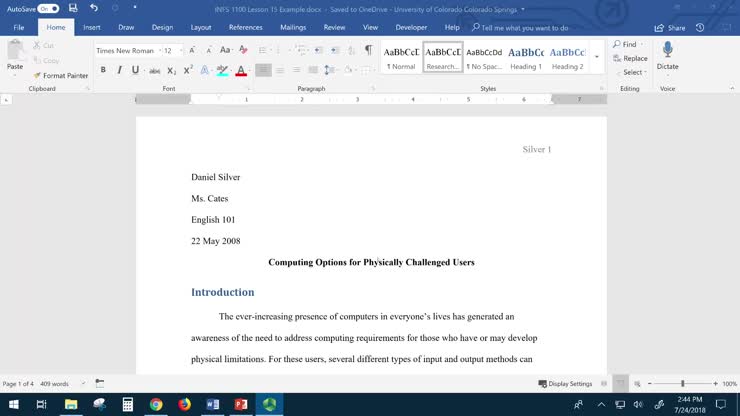
Task: Toggle Italic formatting
Action: 119,70
